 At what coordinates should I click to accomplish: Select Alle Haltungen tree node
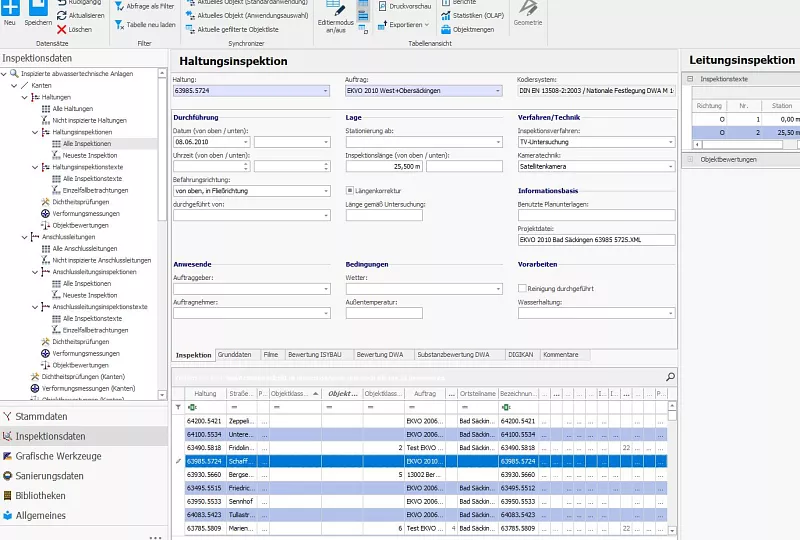point(72,109)
